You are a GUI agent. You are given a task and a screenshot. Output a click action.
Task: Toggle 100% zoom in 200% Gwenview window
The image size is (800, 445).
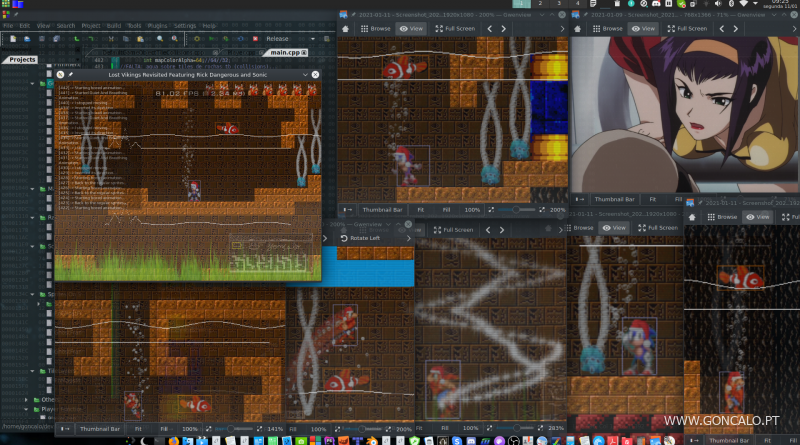[x=472, y=210]
